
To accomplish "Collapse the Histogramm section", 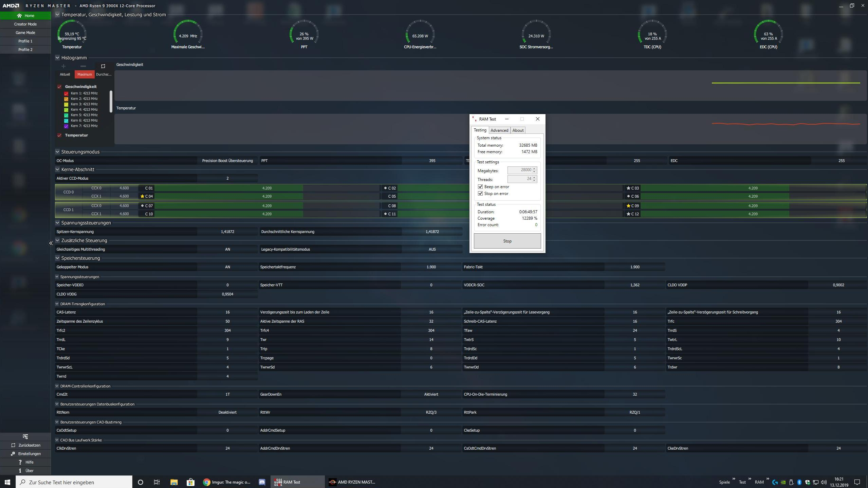I will (x=57, y=58).
